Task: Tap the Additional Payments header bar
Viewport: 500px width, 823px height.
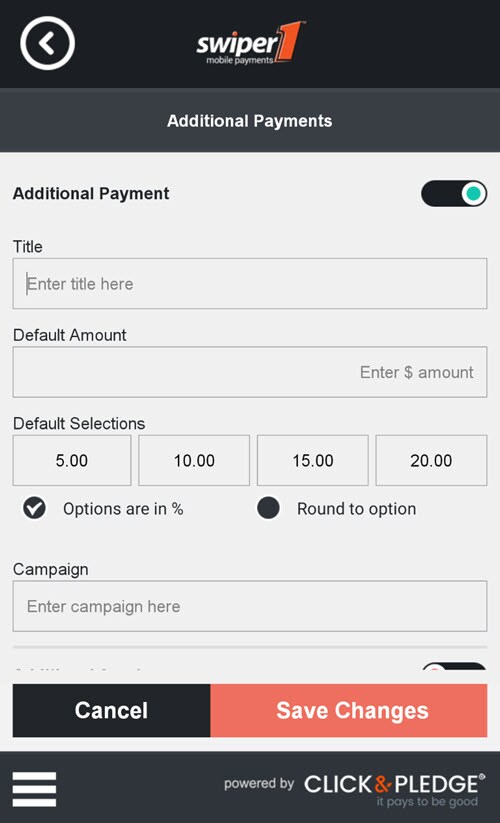Action: coord(250,121)
